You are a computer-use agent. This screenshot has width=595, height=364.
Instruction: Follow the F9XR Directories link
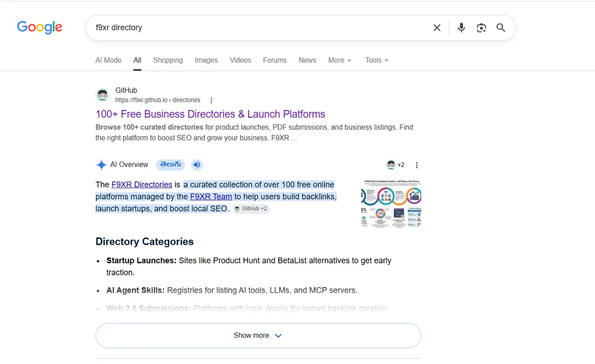coord(142,184)
